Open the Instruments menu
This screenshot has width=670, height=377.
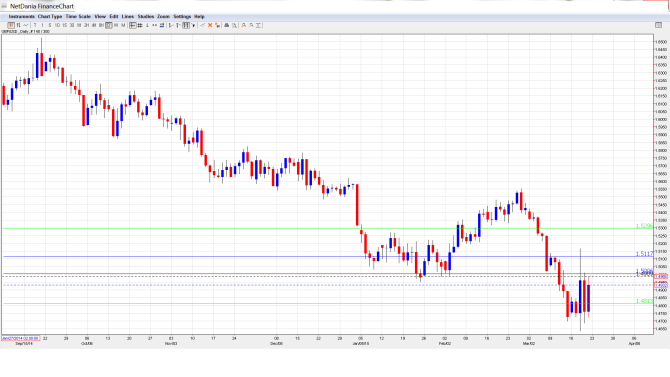(21, 17)
